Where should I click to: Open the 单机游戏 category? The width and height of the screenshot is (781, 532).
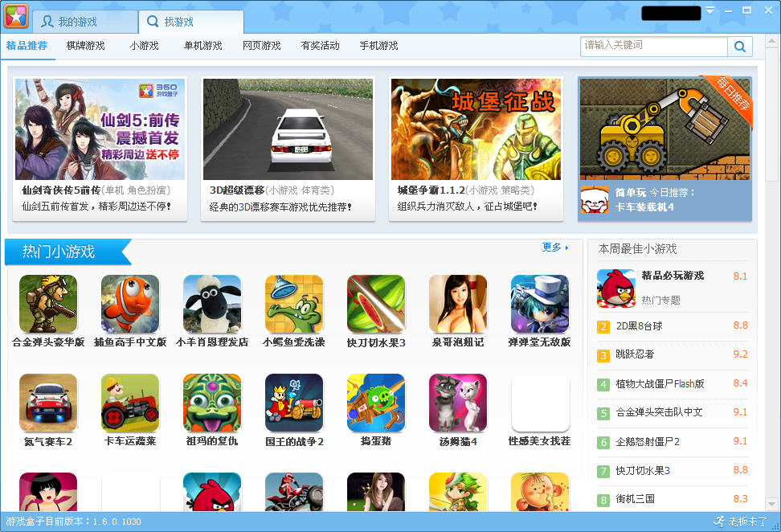tap(202, 46)
